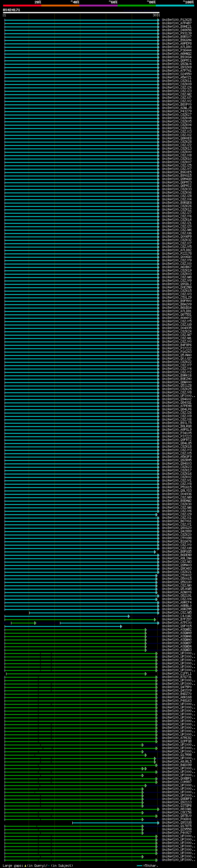
Task: Open hit UniRef100_A7P4B7
Action: (x=176, y=23)
